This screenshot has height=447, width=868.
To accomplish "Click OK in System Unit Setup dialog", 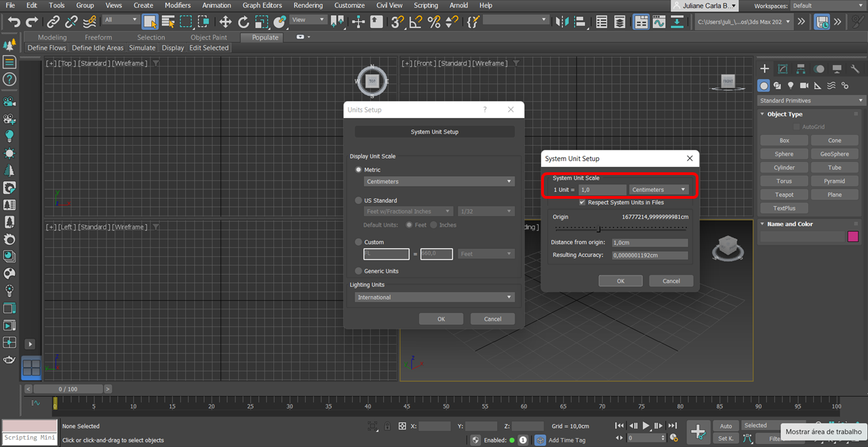I will 620,281.
